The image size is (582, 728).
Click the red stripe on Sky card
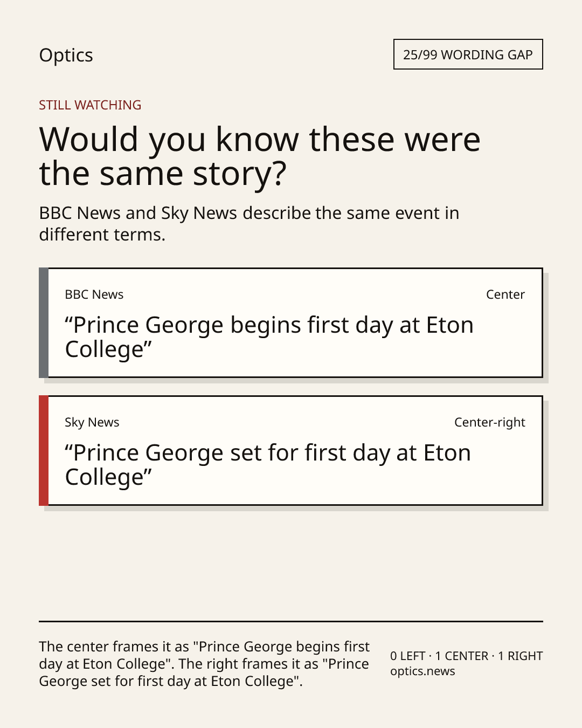tap(44, 450)
